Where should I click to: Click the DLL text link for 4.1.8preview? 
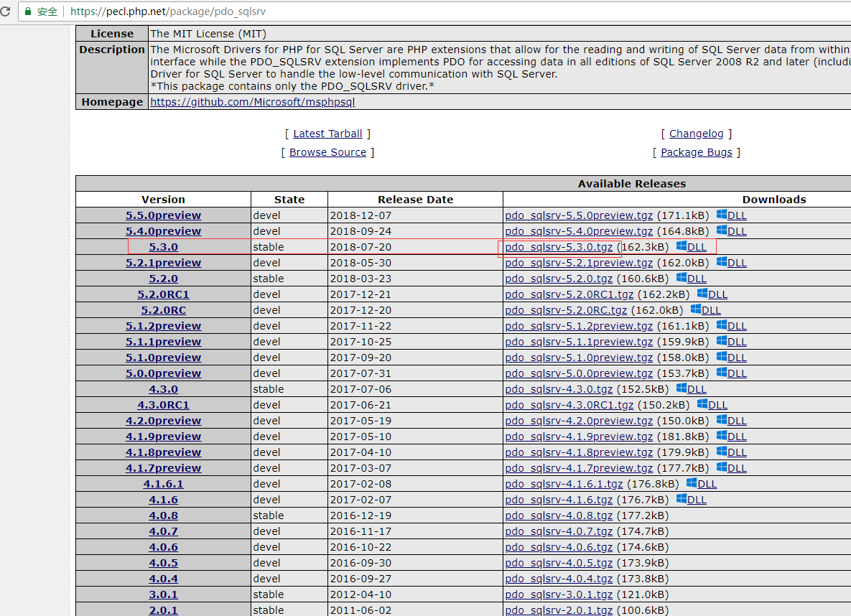(737, 452)
